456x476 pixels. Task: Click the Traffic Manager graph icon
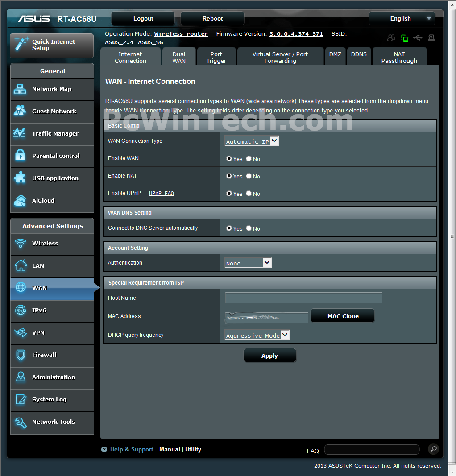20,133
